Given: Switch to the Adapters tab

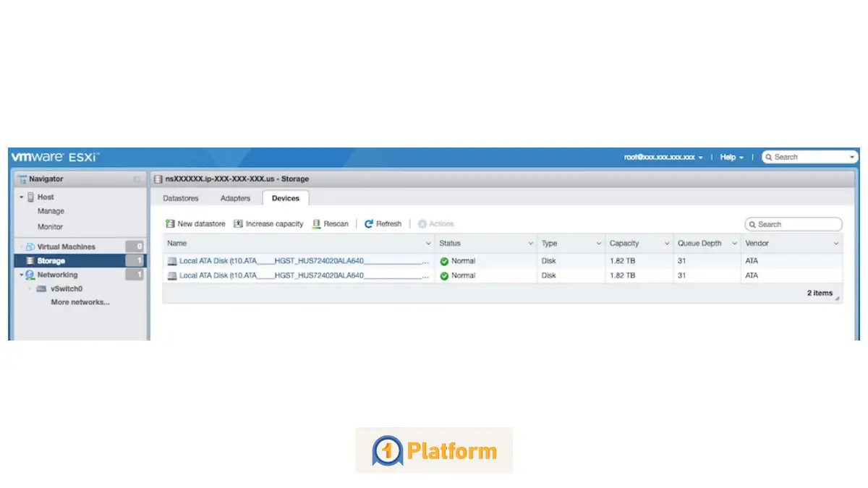Looking at the screenshot, I should 234,198.
